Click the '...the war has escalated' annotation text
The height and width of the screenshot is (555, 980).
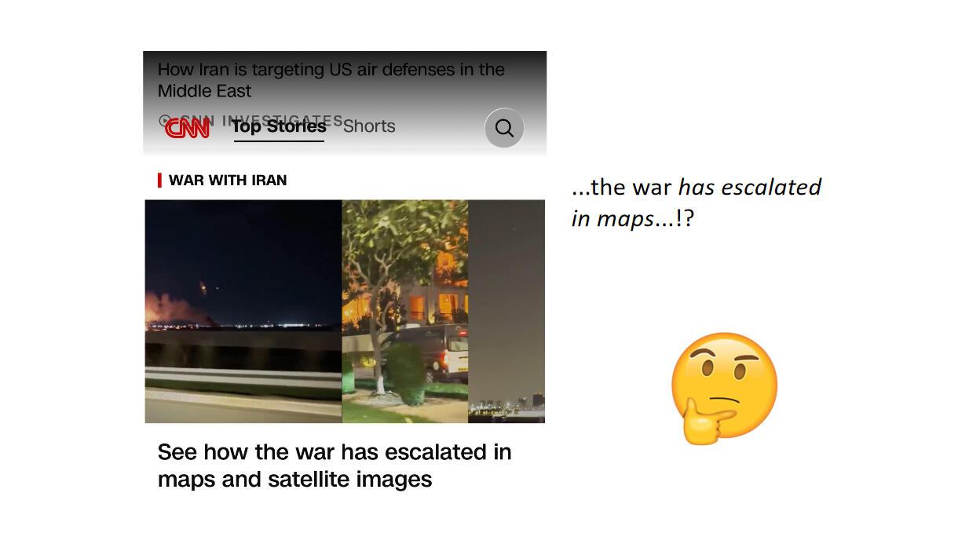pyautogui.click(x=697, y=188)
